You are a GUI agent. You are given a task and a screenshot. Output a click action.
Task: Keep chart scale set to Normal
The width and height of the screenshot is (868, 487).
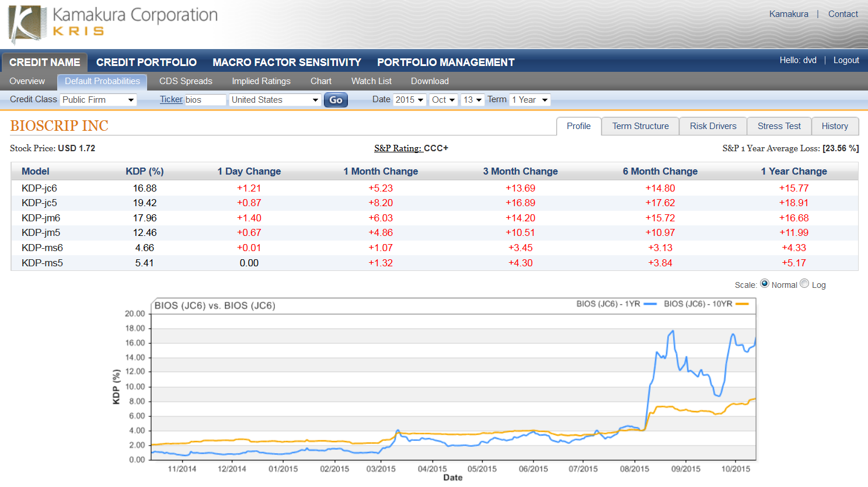click(x=765, y=284)
